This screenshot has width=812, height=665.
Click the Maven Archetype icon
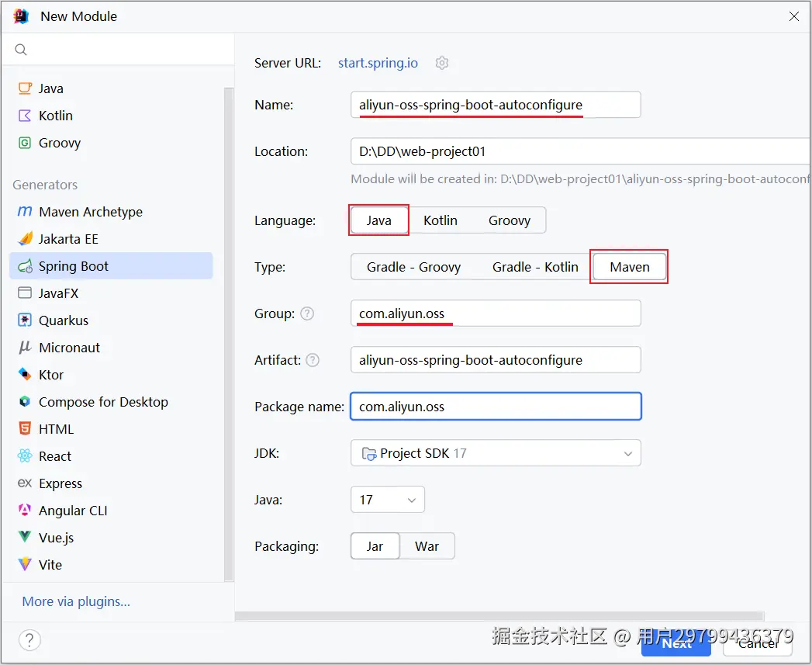tap(25, 212)
